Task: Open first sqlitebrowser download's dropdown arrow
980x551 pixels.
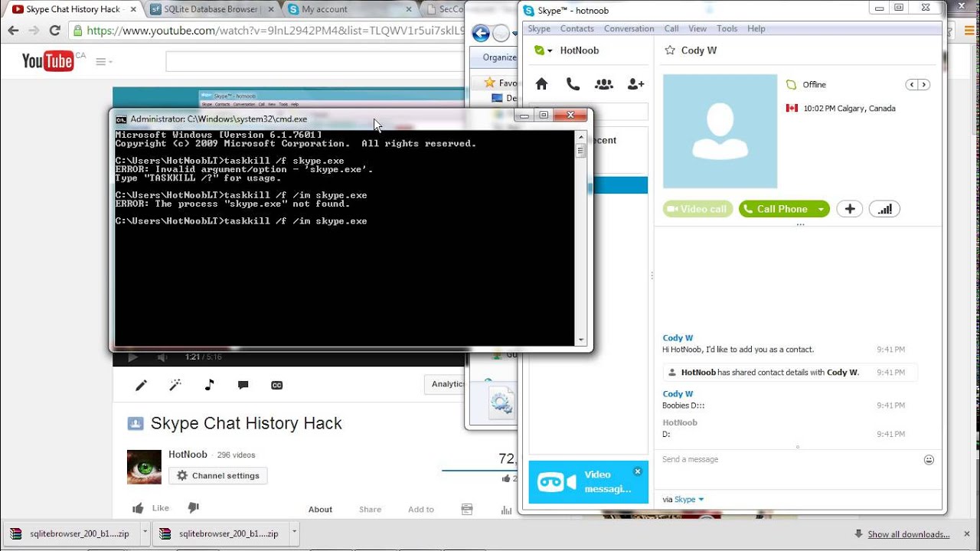Action: pyautogui.click(x=143, y=533)
